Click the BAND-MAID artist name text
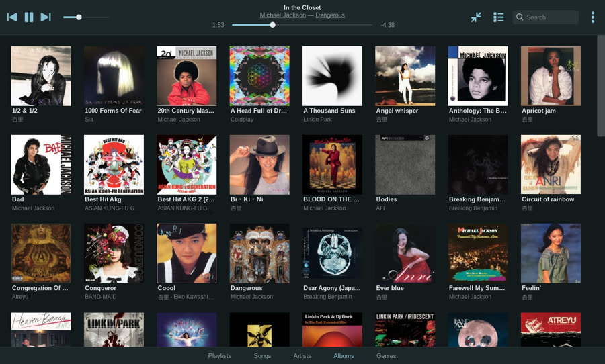The height and width of the screenshot is (364, 605). 101,297
